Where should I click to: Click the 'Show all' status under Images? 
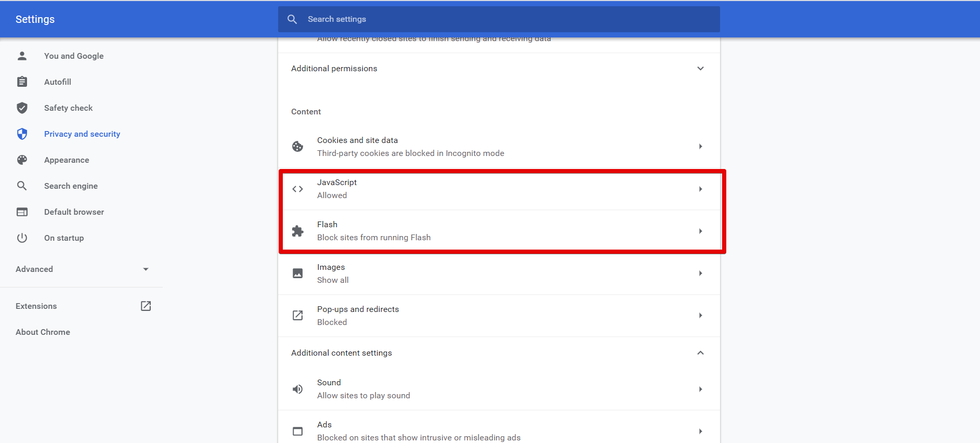pyautogui.click(x=333, y=280)
